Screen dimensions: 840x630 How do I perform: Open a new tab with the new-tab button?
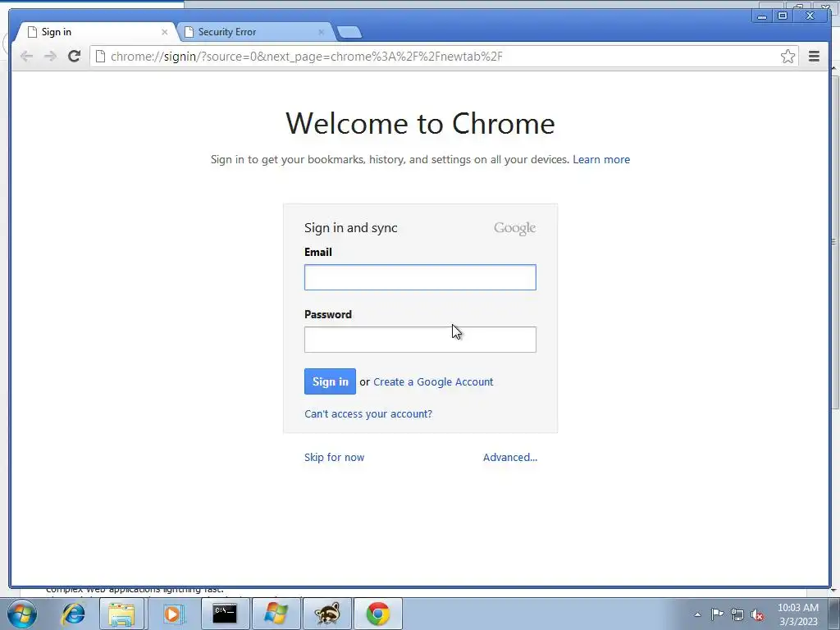click(x=349, y=32)
